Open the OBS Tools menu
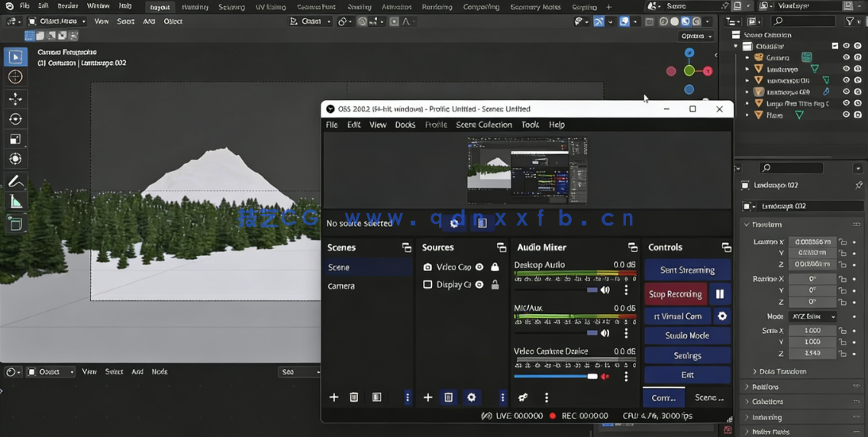The image size is (868, 437). [x=530, y=125]
